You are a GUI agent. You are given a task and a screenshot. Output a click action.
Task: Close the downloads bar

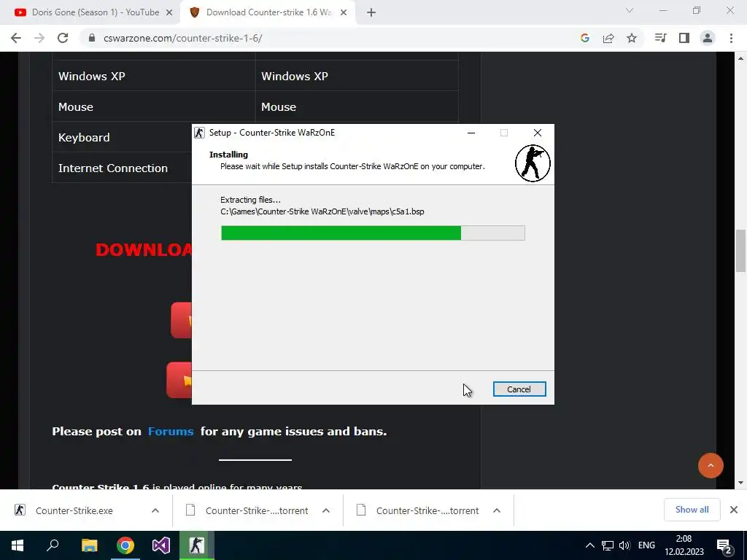(734, 510)
